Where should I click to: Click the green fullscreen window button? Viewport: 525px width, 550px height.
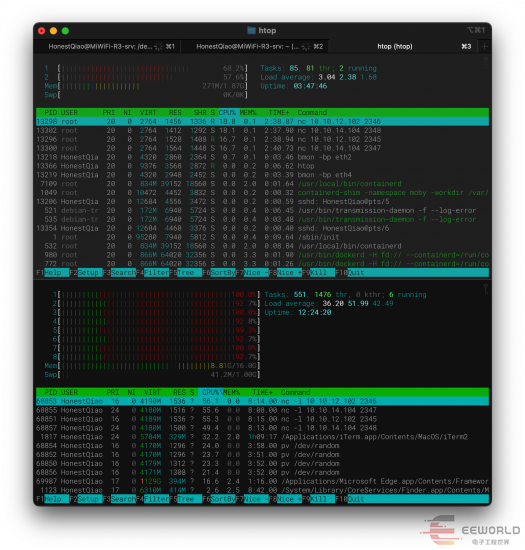point(65,31)
